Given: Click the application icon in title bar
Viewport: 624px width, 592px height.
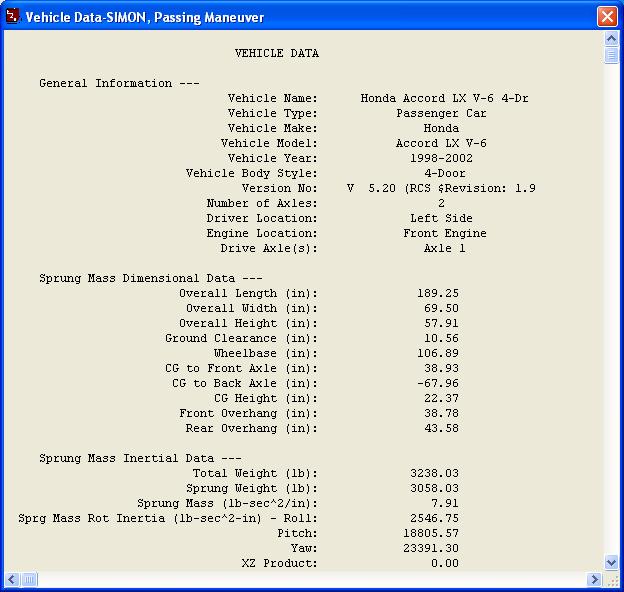Looking at the screenshot, I should point(13,17).
